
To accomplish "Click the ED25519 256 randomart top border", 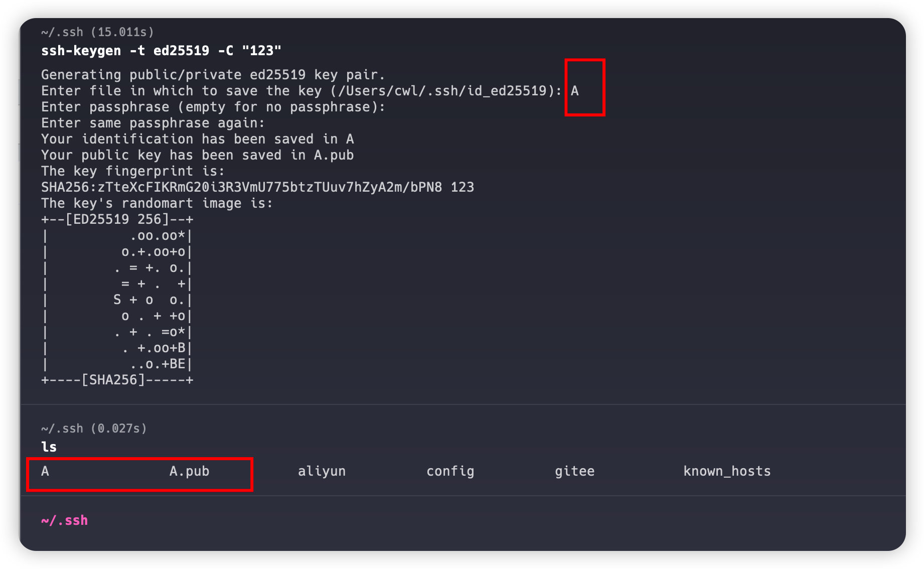I will (x=117, y=219).
